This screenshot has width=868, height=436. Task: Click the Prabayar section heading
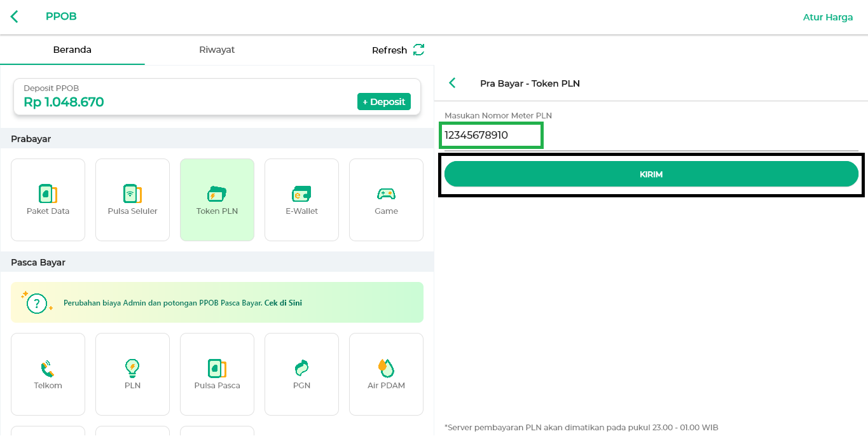point(31,139)
